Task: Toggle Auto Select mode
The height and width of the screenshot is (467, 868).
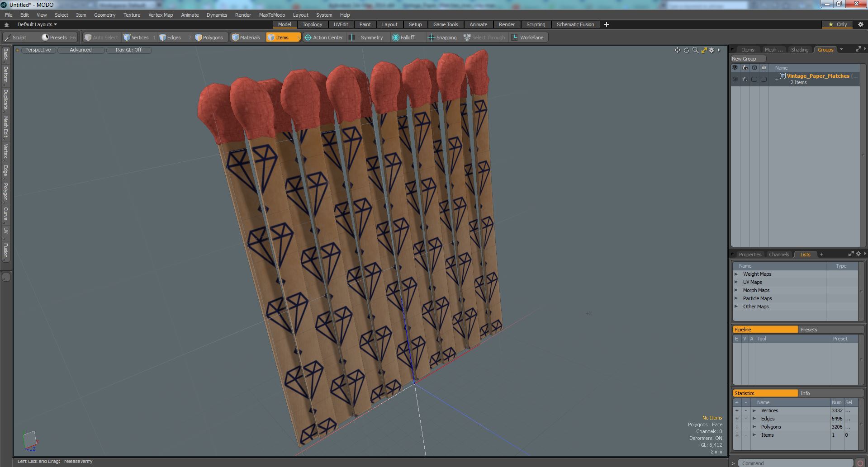Action: click(x=102, y=38)
